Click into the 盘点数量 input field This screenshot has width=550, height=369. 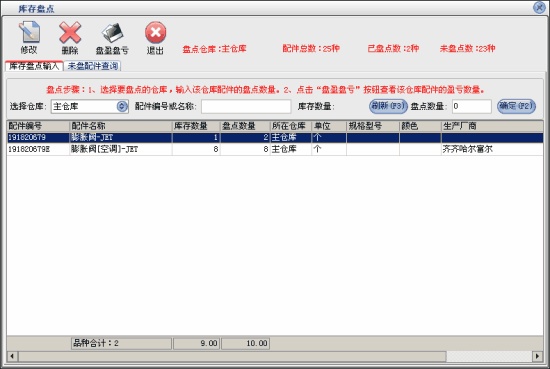pos(471,106)
